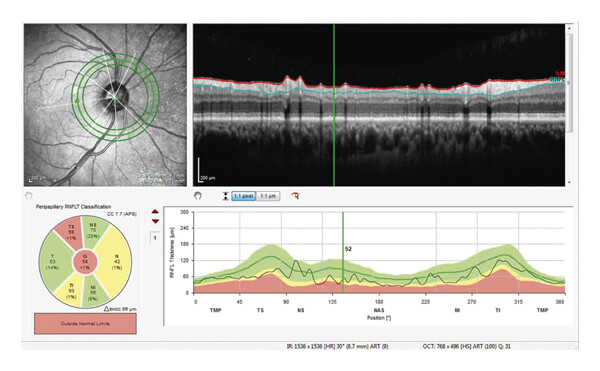Click the OCT B-scan vertical scrollbar thumb
The width and height of the screenshot is (600, 371).
tap(569, 83)
